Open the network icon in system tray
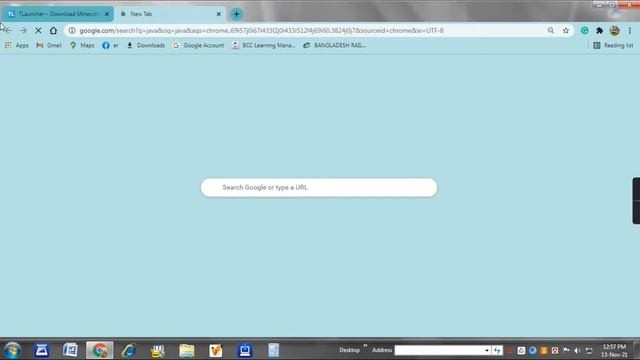 click(589, 350)
